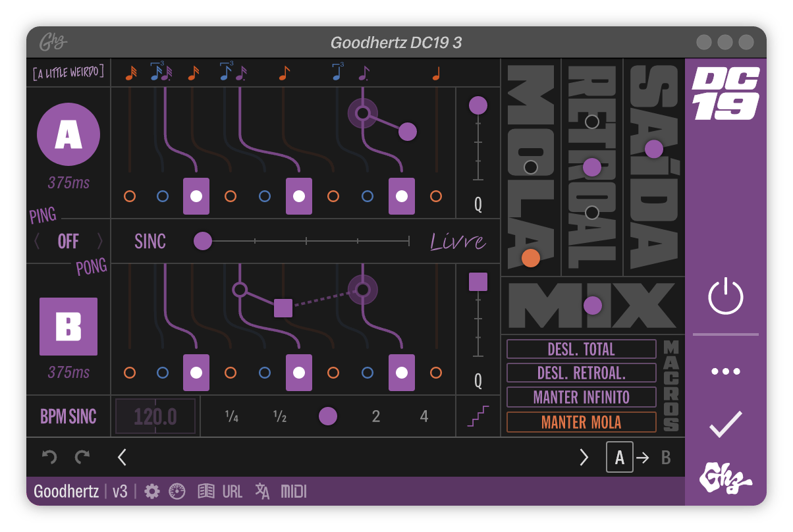Click the Ghz logo in title bar
Screen dimensions: 793x532
point(53,43)
